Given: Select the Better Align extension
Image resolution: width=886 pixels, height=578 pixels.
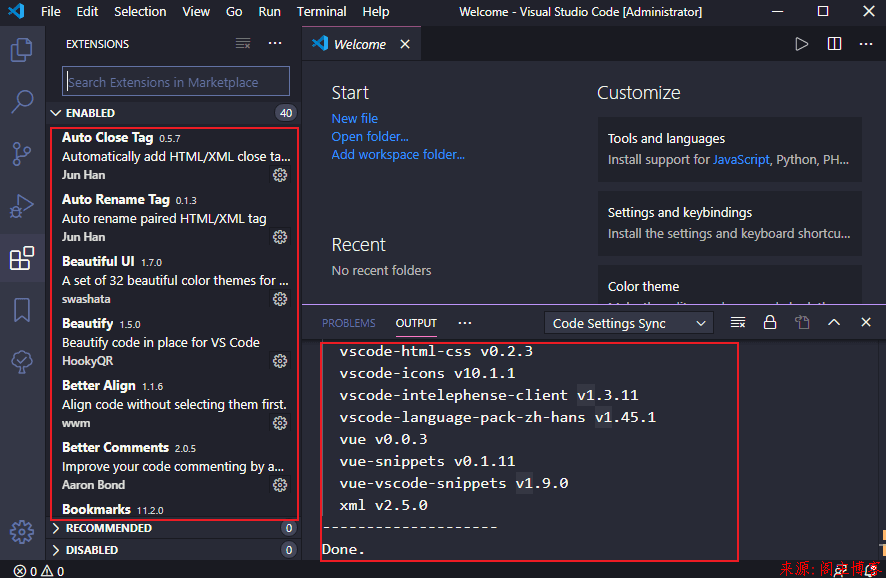Looking at the screenshot, I should point(175,405).
